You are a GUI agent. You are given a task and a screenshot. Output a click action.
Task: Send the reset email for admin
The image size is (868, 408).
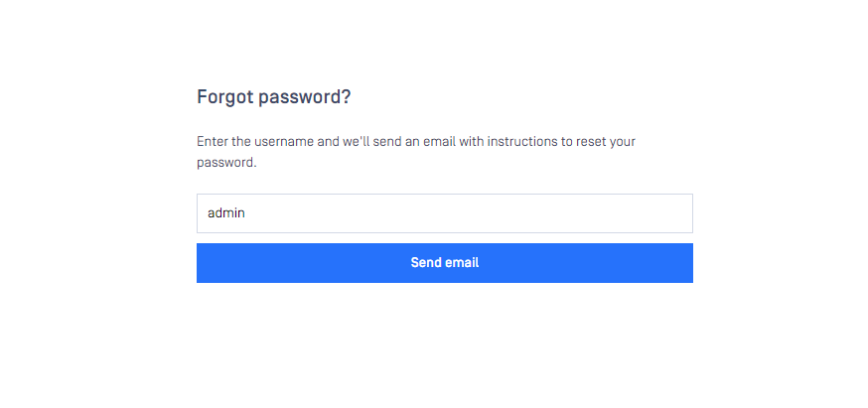[445, 263]
